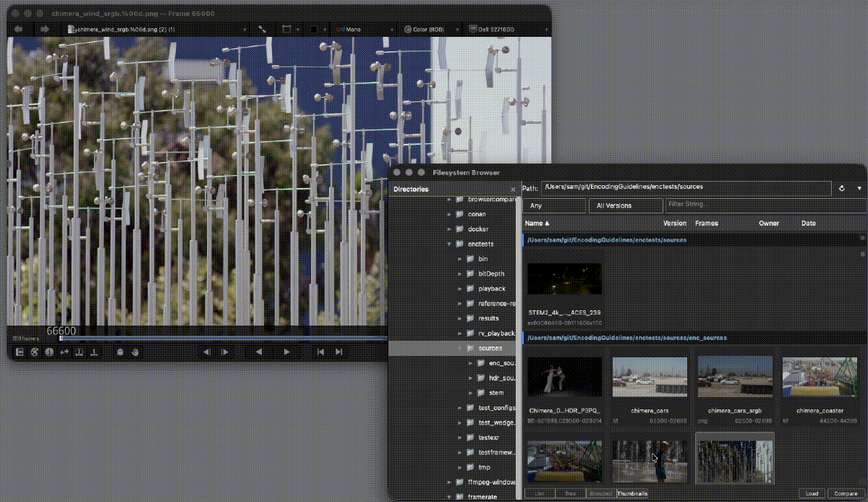Switch to the Tree view tab

(569, 493)
